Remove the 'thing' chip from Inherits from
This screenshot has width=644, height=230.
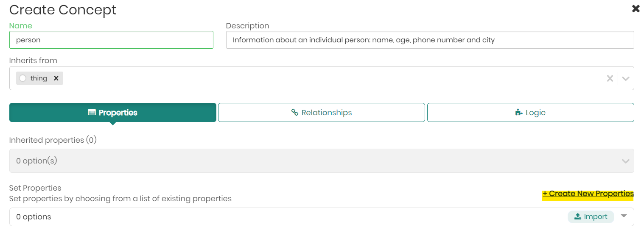pyautogui.click(x=56, y=78)
